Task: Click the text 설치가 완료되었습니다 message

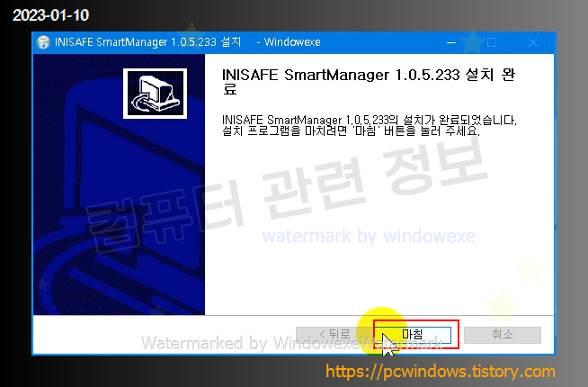Action: (370, 120)
